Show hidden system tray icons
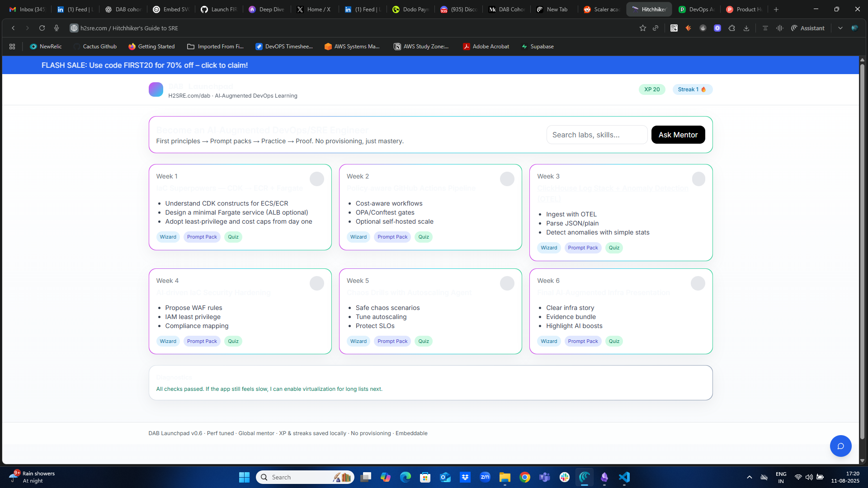 749,477
